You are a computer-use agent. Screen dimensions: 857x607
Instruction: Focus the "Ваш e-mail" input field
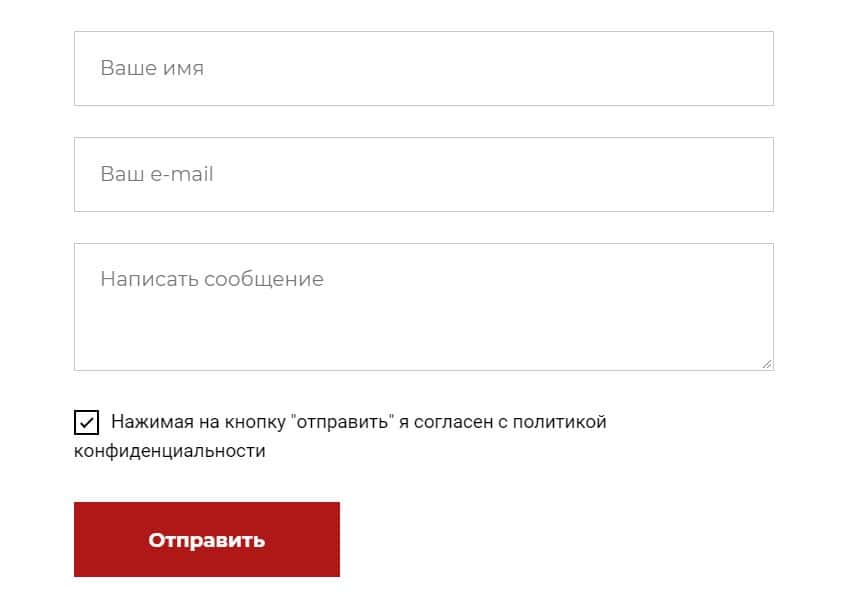pyautogui.click(x=423, y=174)
